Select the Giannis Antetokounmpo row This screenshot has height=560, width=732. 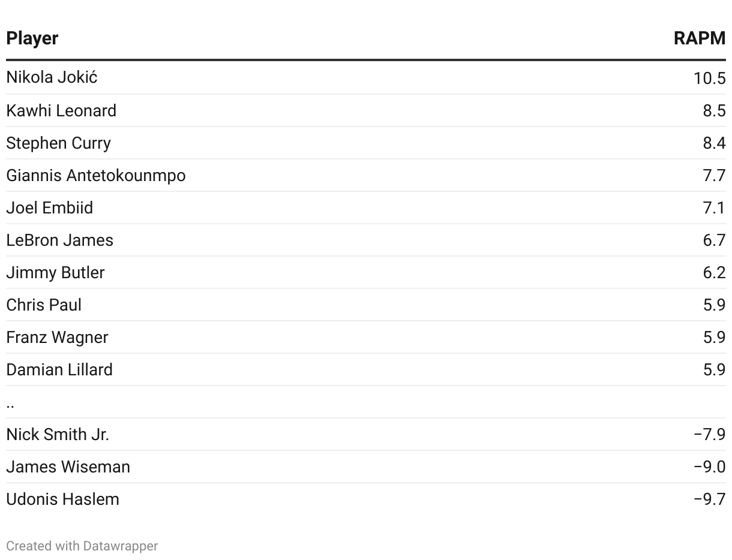(x=366, y=176)
